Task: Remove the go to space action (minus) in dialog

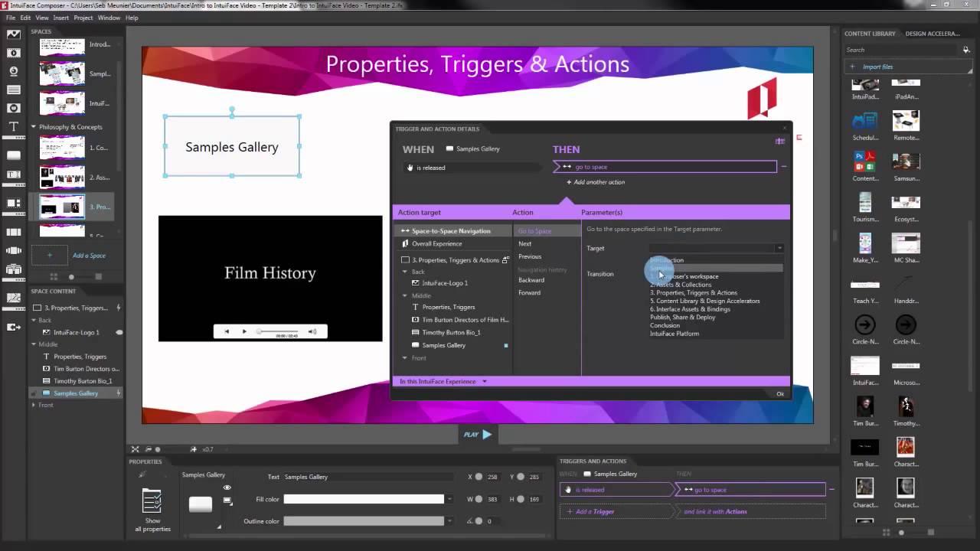Action: [784, 166]
